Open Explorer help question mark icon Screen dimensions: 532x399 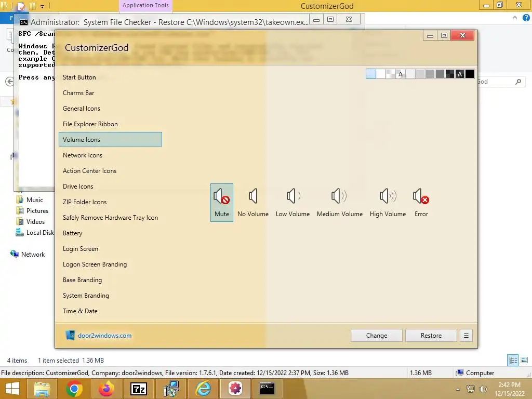(526, 18)
